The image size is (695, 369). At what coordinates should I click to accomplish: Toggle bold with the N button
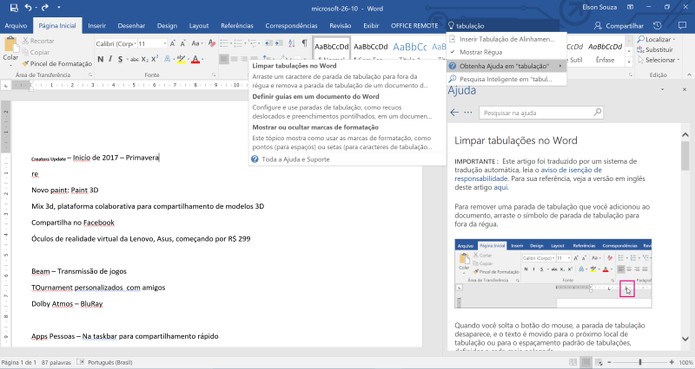coord(100,59)
